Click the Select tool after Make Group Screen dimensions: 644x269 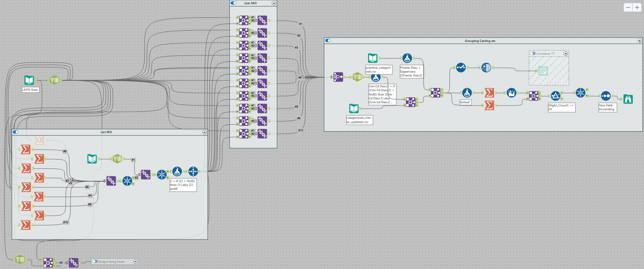[x=357, y=77]
